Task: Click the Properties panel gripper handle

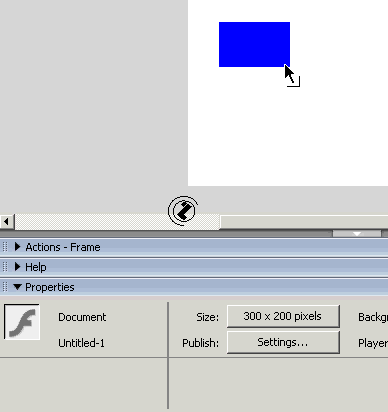Action: coord(5,287)
